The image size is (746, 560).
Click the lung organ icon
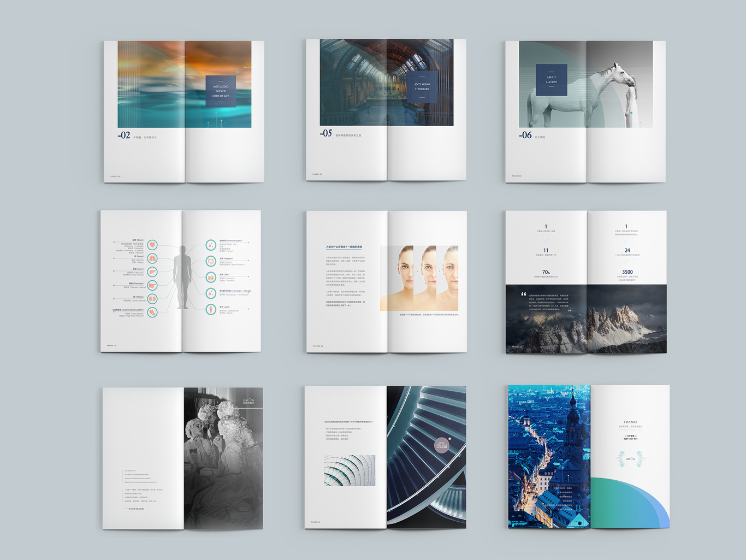[x=152, y=258]
